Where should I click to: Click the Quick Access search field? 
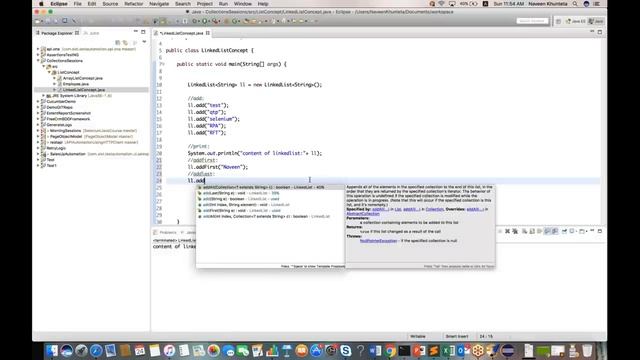pyautogui.click(x=532, y=21)
